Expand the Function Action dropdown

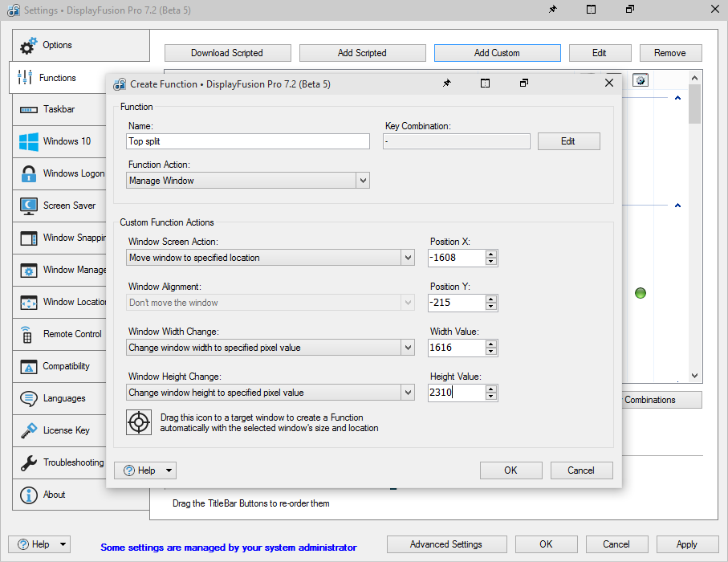(363, 181)
